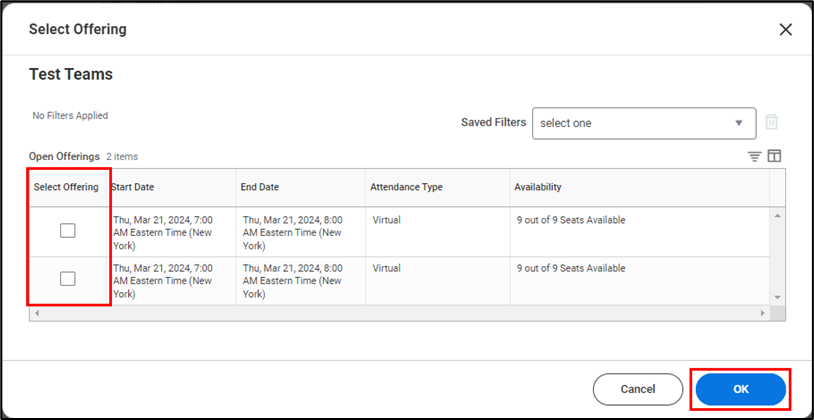Click the End Date column header
The width and height of the screenshot is (814, 420).
click(260, 187)
